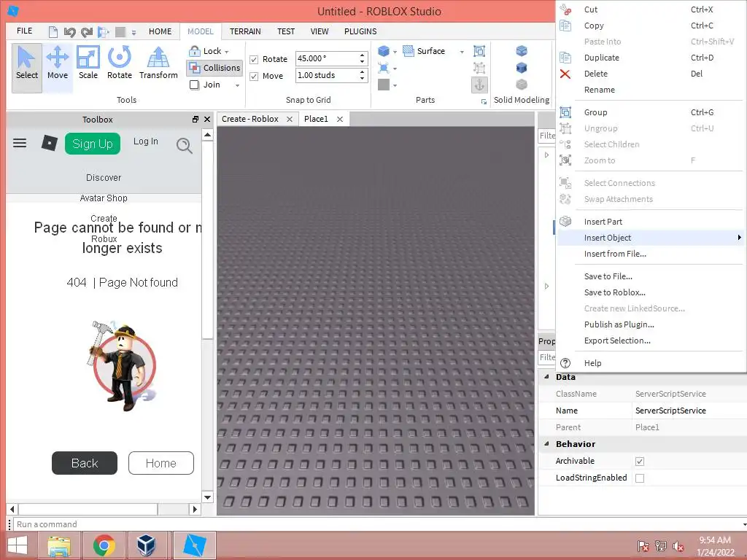Undo the last action
The height and width of the screenshot is (560, 747).
coord(69,32)
